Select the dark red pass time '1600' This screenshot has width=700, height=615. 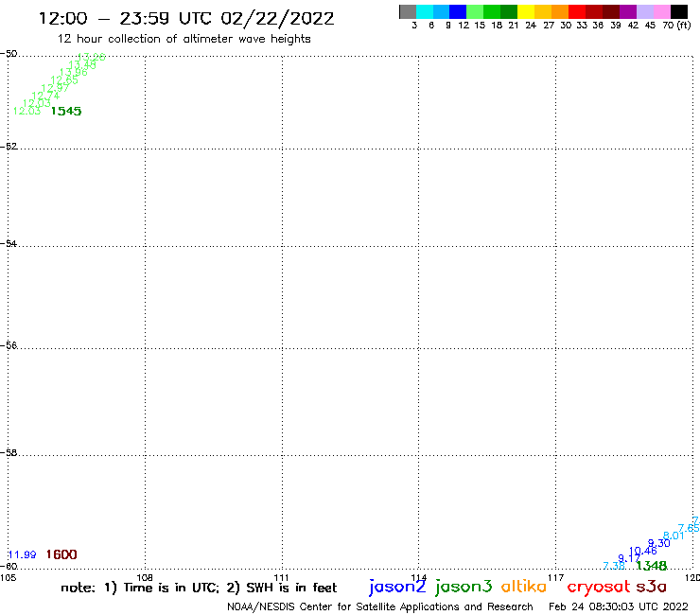(x=61, y=554)
